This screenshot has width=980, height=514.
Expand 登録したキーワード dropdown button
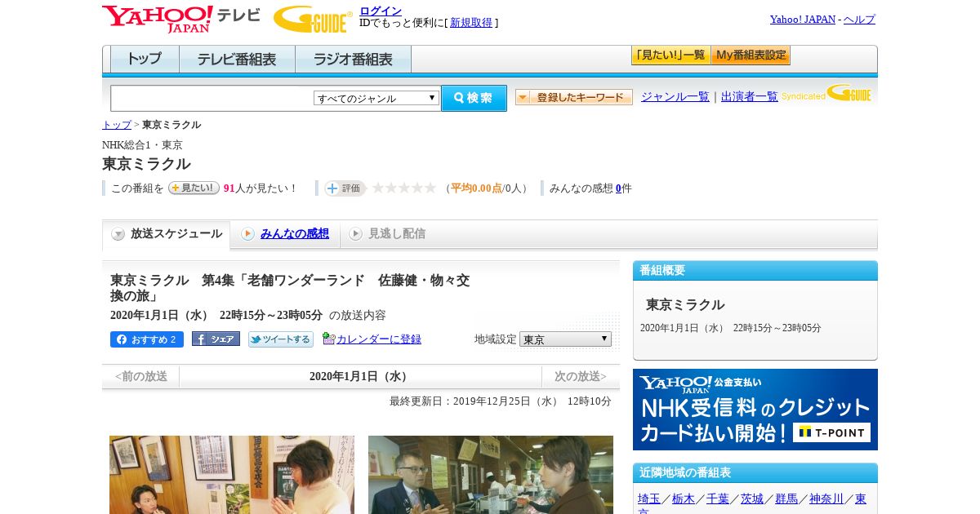pos(574,97)
